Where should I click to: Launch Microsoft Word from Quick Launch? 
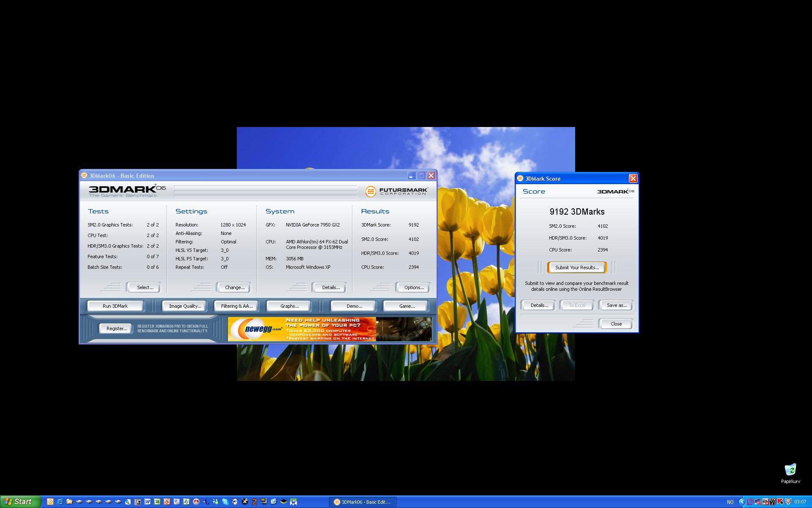[x=148, y=502]
